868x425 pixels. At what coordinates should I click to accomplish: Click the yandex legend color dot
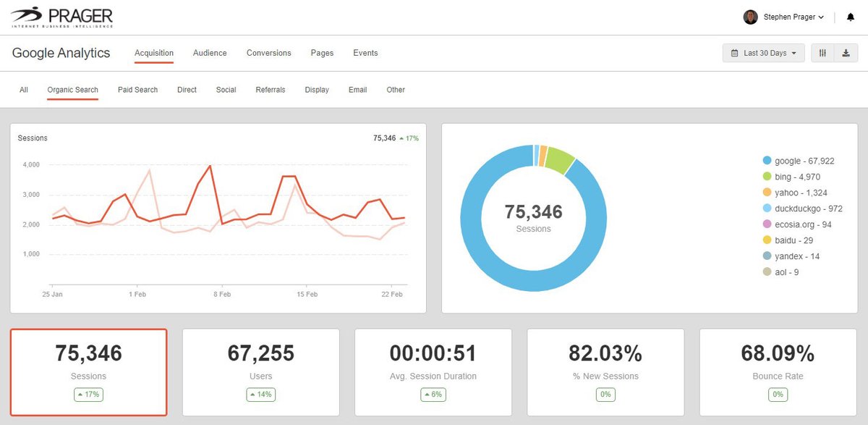[x=767, y=256]
